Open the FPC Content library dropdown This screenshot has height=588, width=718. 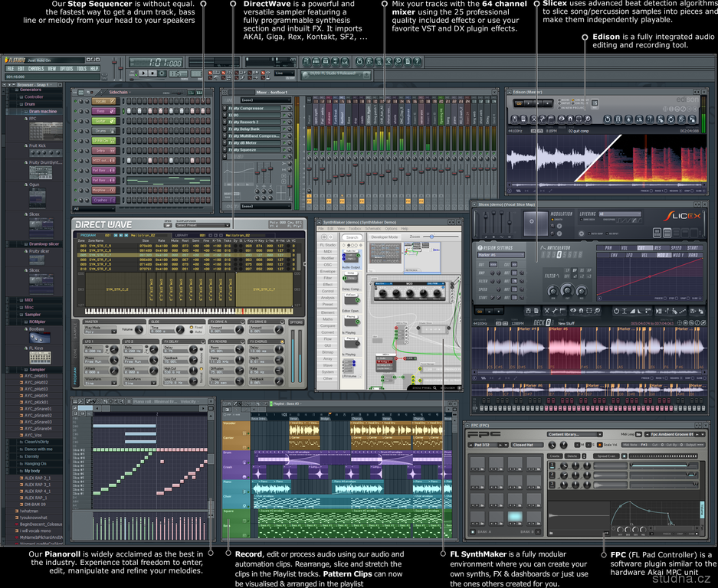575,435
